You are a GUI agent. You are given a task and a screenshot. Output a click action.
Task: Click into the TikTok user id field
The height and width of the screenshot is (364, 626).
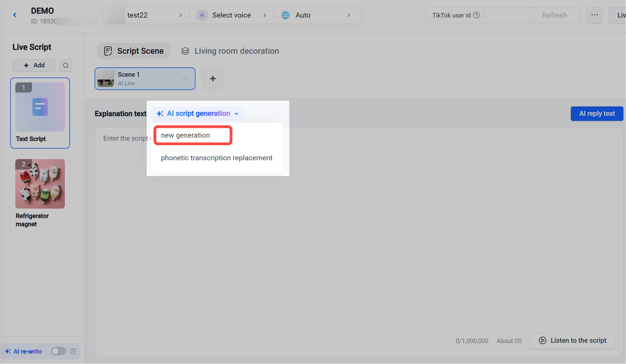click(507, 15)
